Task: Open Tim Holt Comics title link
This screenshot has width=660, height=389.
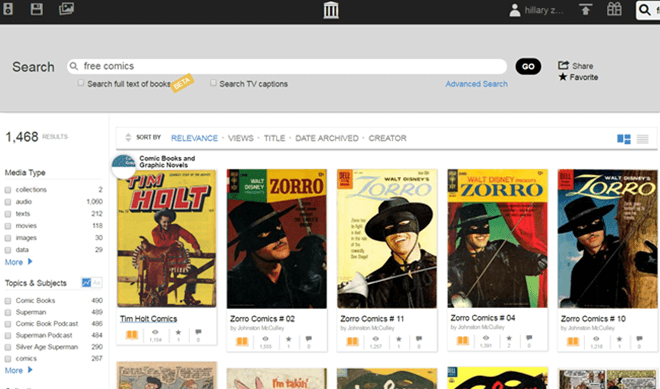Action: point(148,319)
